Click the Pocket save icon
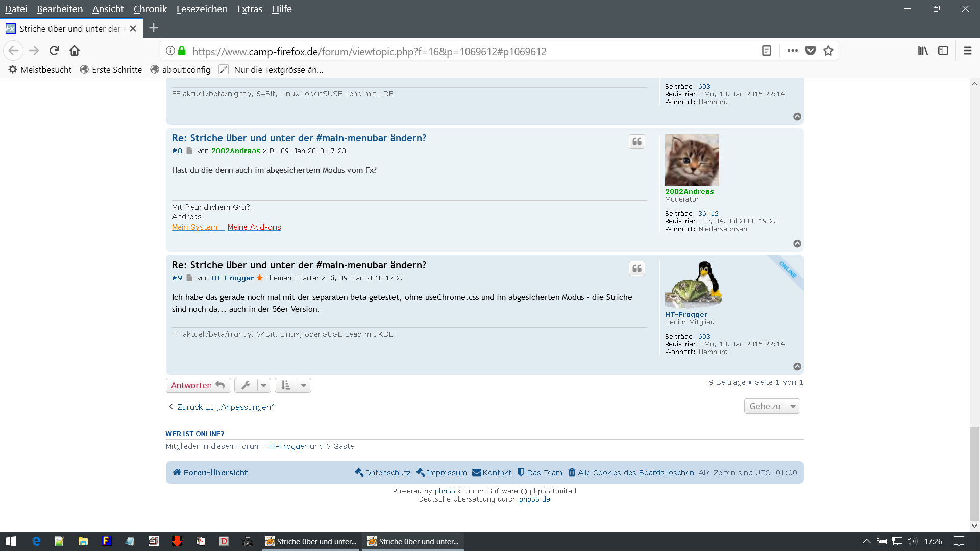This screenshot has height=551, width=980. pos(810,51)
